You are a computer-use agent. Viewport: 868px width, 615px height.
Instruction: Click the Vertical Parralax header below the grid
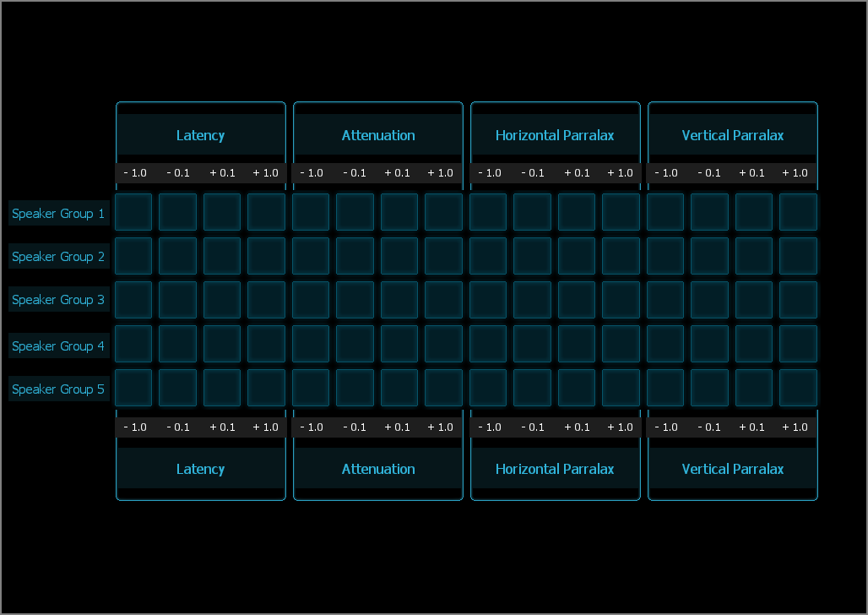click(733, 469)
